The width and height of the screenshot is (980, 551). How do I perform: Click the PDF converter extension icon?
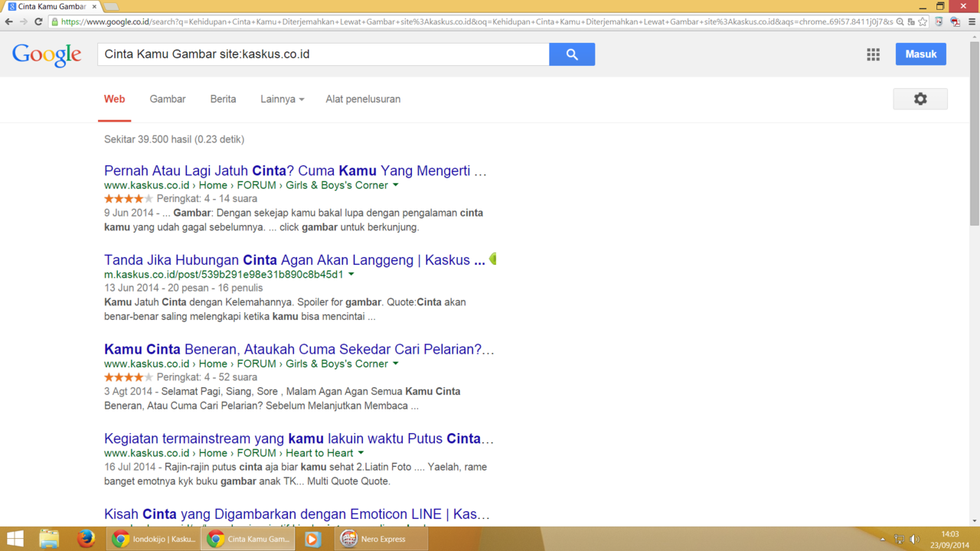click(x=955, y=21)
